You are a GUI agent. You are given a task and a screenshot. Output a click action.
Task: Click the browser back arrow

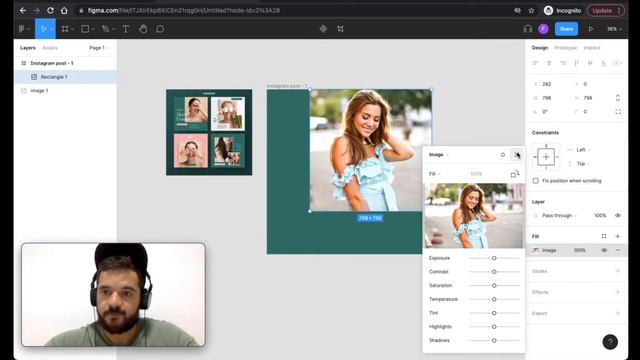pos(23,11)
